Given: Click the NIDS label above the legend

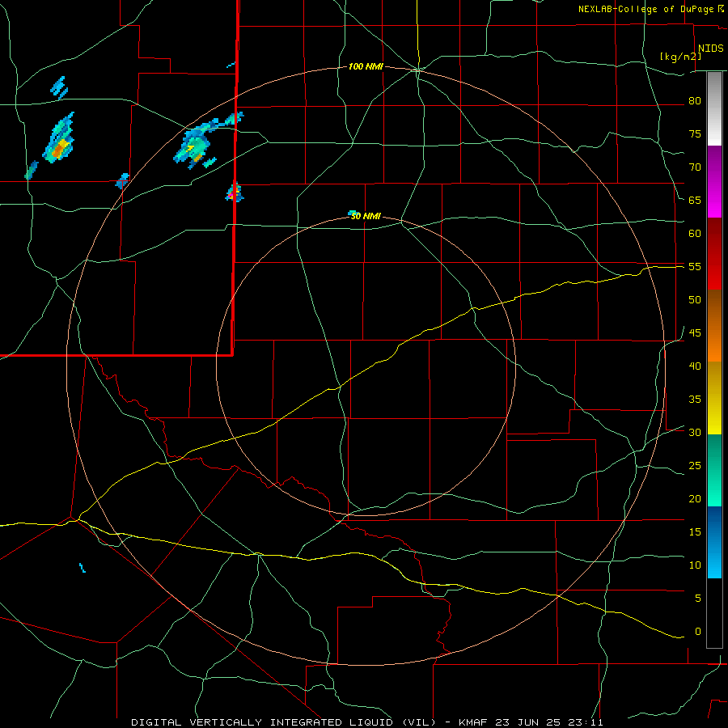Looking at the screenshot, I should (710, 49).
